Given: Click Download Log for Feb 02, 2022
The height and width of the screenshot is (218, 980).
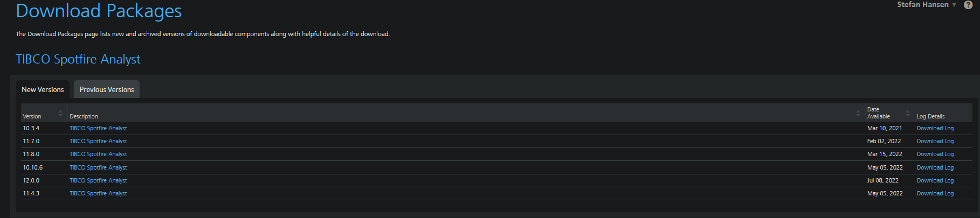Looking at the screenshot, I should coord(935,141).
